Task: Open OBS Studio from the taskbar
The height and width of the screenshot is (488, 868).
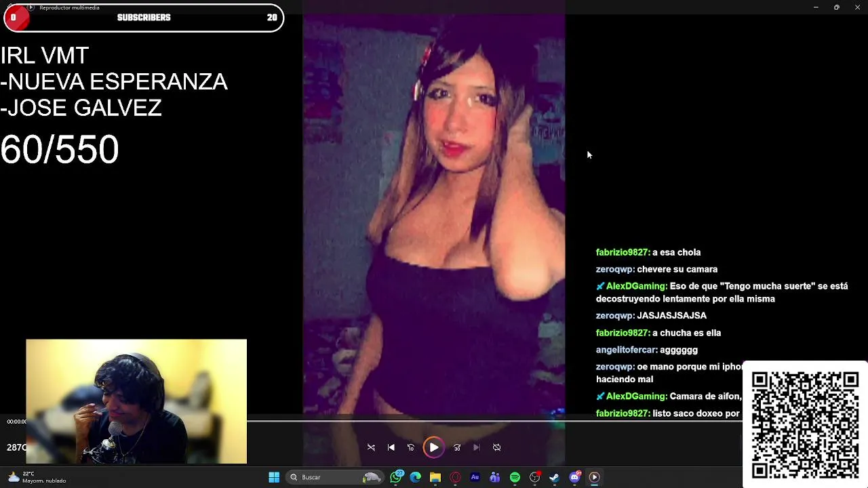Action: click(535, 477)
